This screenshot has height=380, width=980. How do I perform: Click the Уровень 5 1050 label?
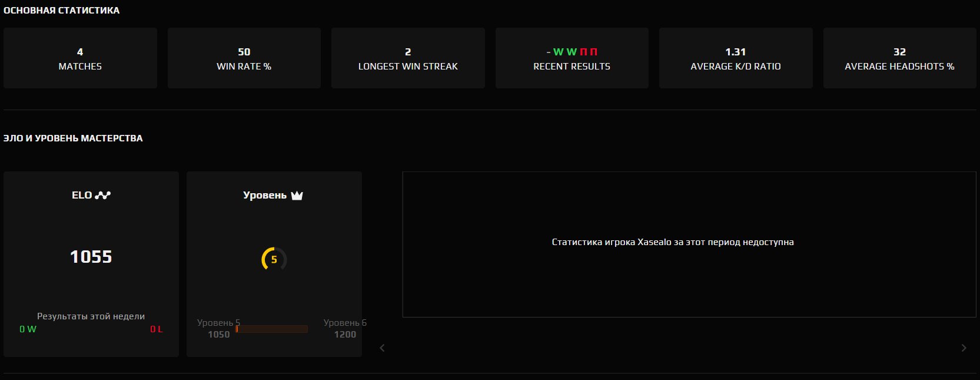click(x=218, y=329)
